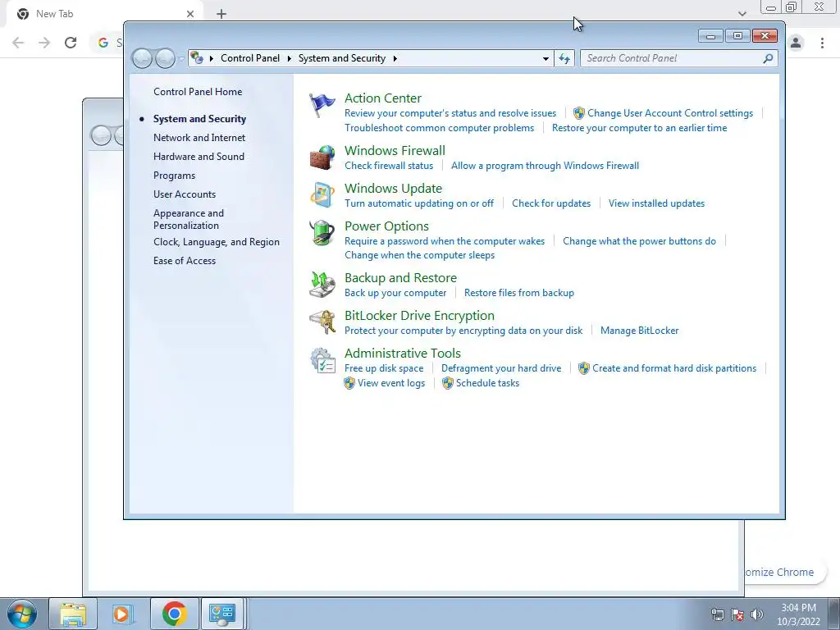Open the Windows Start orb
The image size is (840, 630).
(x=22, y=614)
